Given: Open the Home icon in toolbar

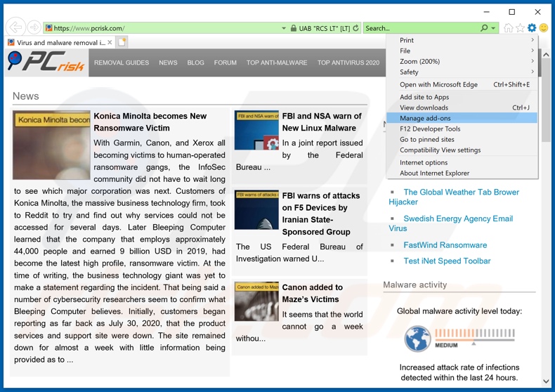Looking at the screenshot, I should [508, 27].
